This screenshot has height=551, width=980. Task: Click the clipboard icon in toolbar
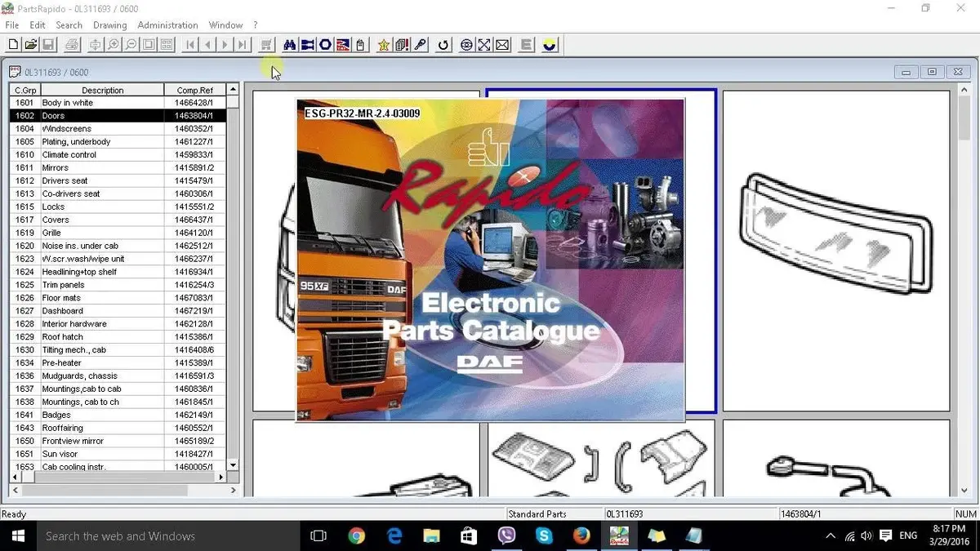tap(360, 45)
